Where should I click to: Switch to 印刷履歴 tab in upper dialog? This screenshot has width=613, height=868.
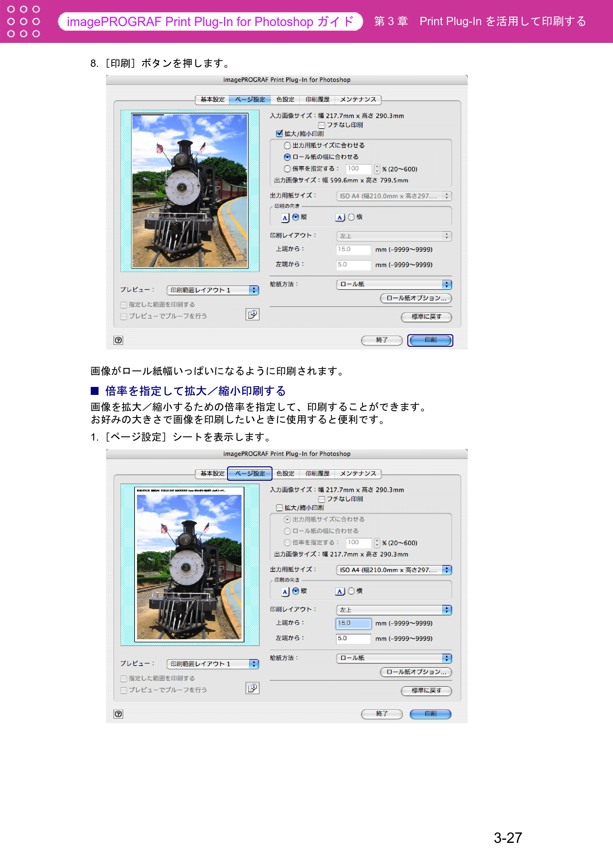318,99
